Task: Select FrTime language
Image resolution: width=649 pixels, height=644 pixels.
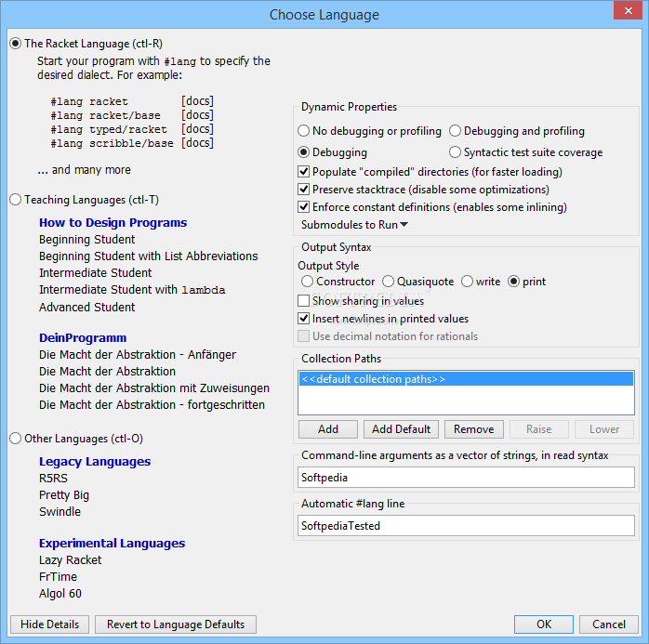Action: tap(58, 576)
